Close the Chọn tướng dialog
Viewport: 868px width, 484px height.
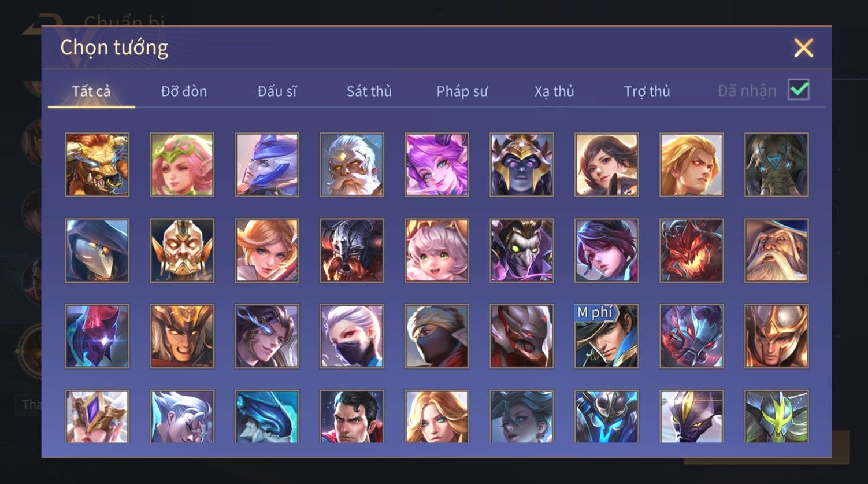pos(804,48)
